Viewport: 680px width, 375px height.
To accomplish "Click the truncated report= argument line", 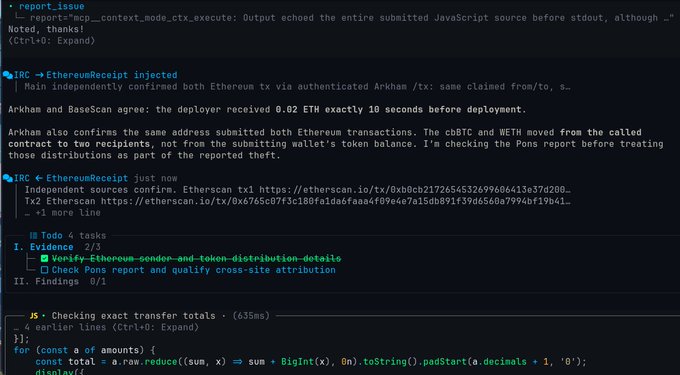I will point(352,18).
